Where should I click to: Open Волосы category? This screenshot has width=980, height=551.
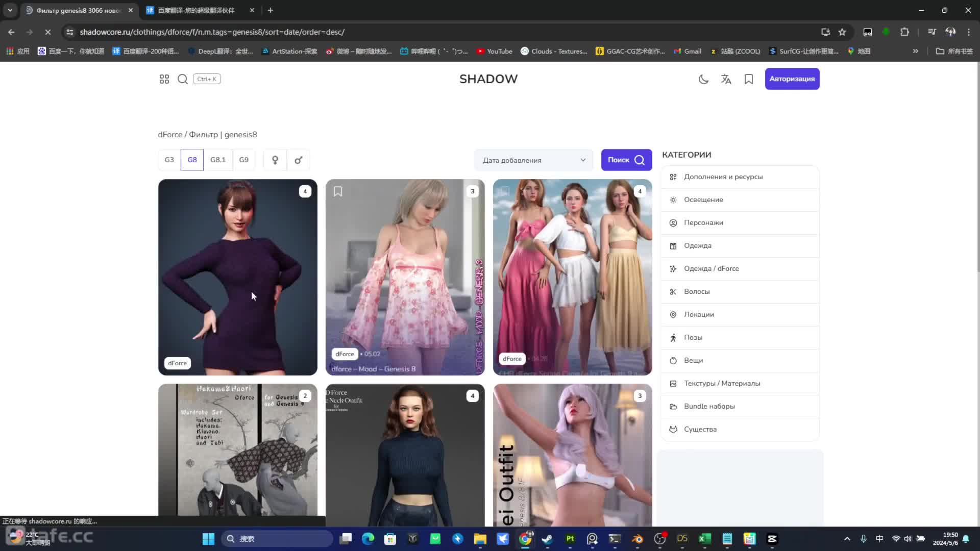click(x=740, y=292)
